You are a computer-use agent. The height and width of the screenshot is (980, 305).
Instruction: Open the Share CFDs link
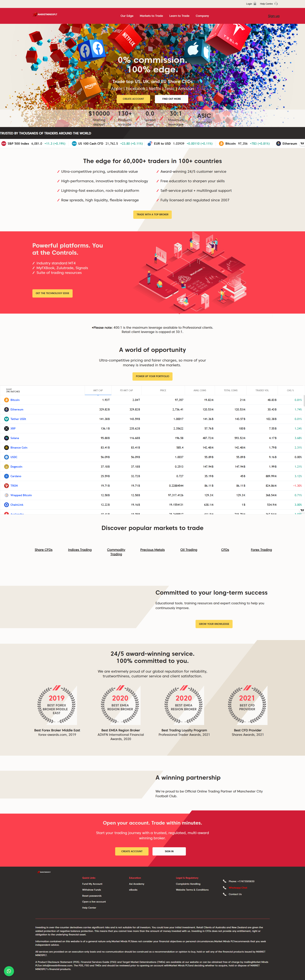point(43,550)
